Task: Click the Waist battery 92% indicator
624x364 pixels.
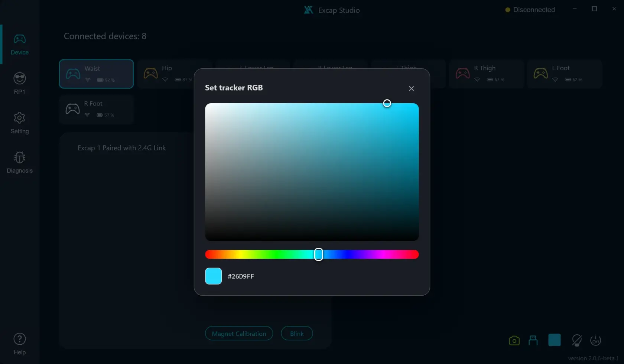Action: (x=106, y=80)
